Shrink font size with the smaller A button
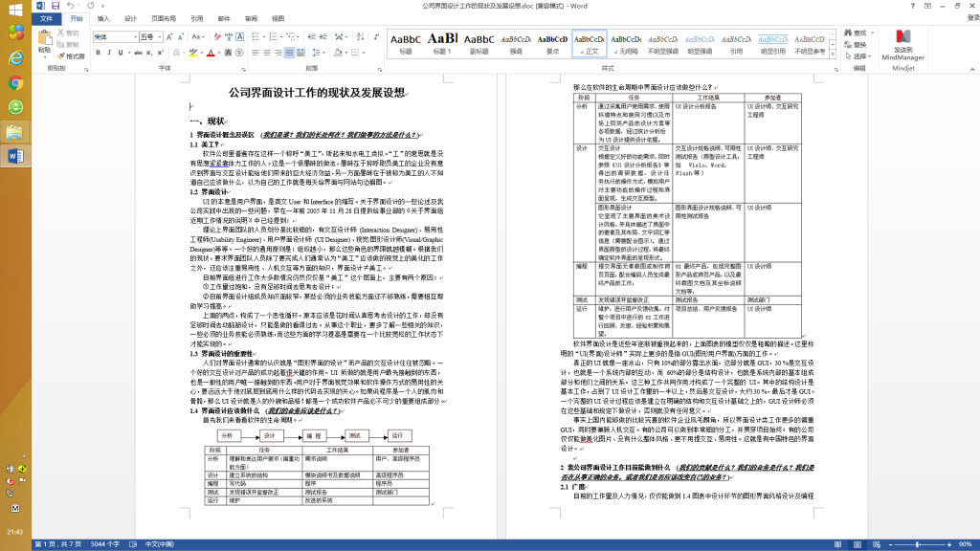Viewport: 980px width, 551px height. point(181,37)
